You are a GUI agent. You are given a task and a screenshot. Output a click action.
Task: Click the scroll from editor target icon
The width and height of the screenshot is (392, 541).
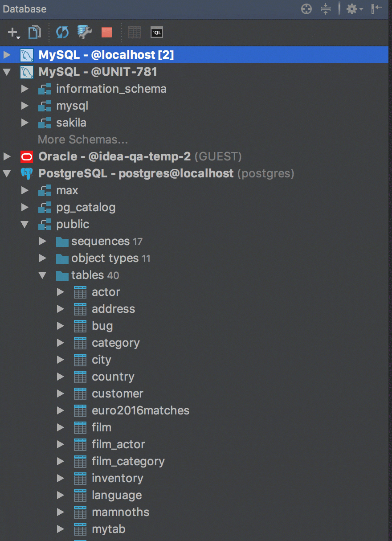coord(306,9)
